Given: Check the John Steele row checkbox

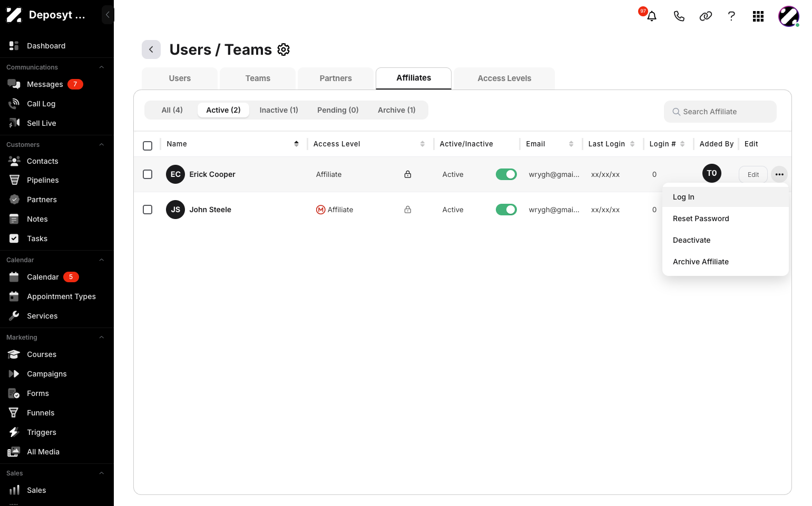Looking at the screenshot, I should click(x=148, y=210).
